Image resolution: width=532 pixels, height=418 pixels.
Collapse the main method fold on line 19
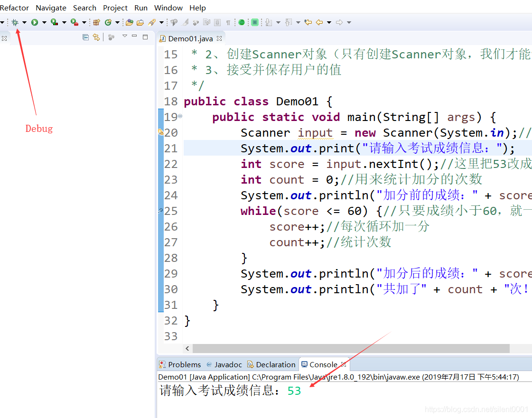pyautogui.click(x=180, y=116)
